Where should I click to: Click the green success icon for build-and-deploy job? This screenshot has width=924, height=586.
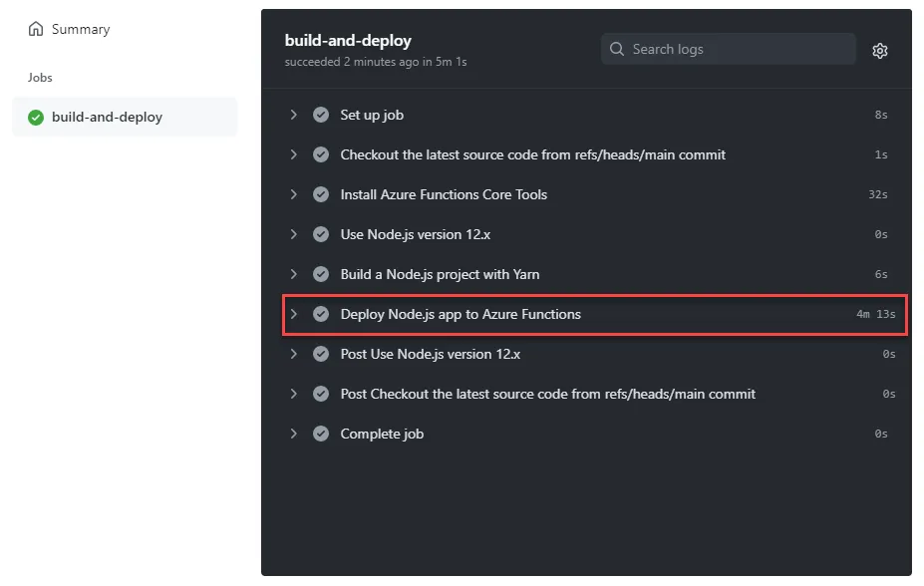click(36, 118)
